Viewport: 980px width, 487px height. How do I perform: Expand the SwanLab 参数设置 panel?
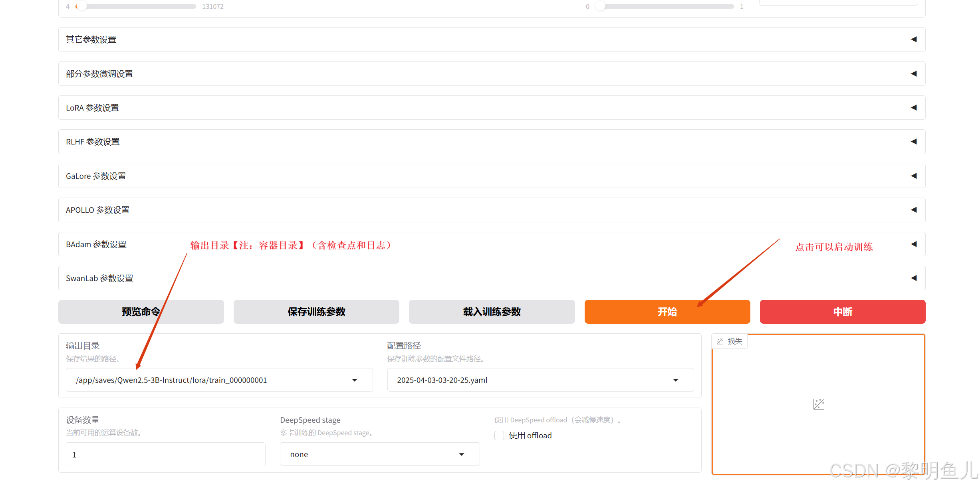(x=913, y=278)
